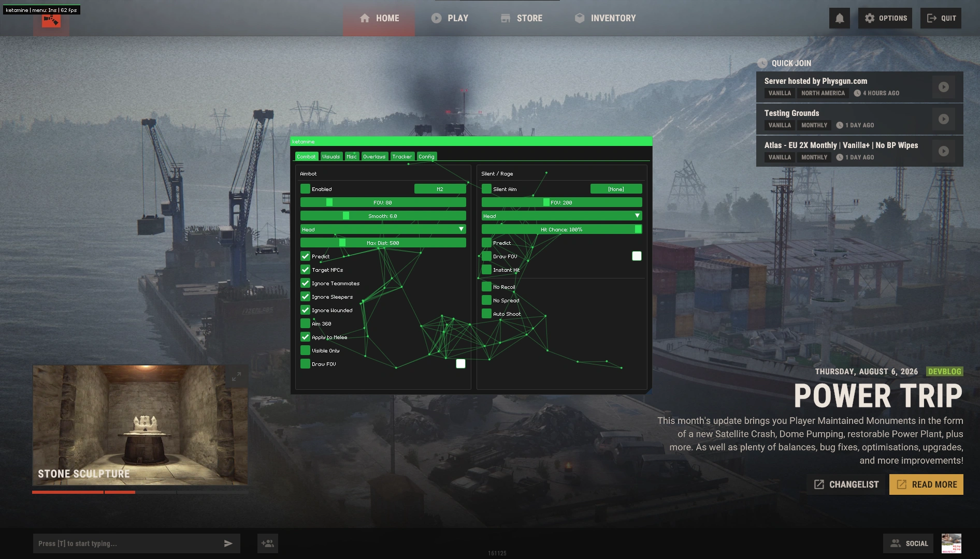Join the Testing Grounds server play icon
The image size is (980, 559).
pos(943,119)
